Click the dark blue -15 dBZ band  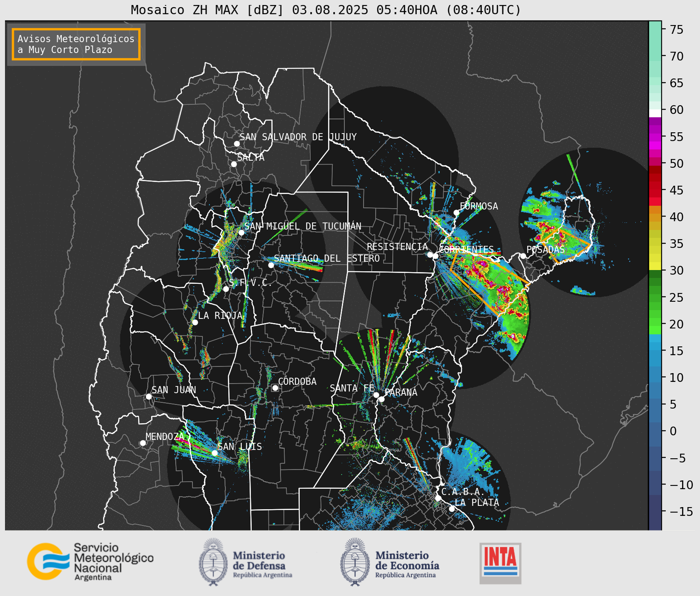(x=655, y=512)
